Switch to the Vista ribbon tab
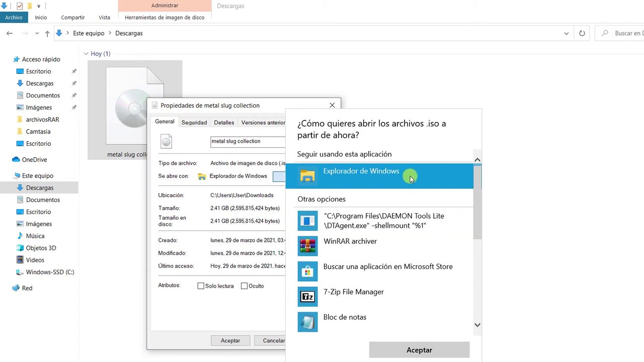 [x=104, y=18]
